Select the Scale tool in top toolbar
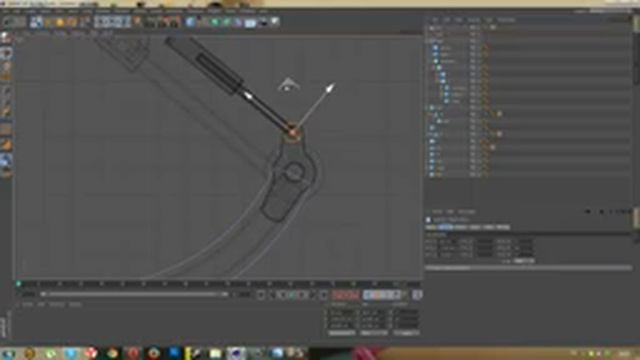 (60, 22)
